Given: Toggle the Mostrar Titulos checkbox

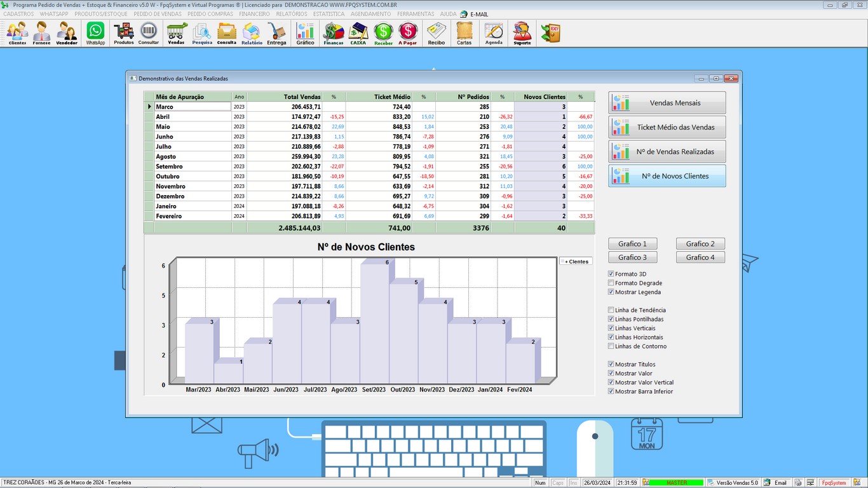Looking at the screenshot, I should (611, 364).
